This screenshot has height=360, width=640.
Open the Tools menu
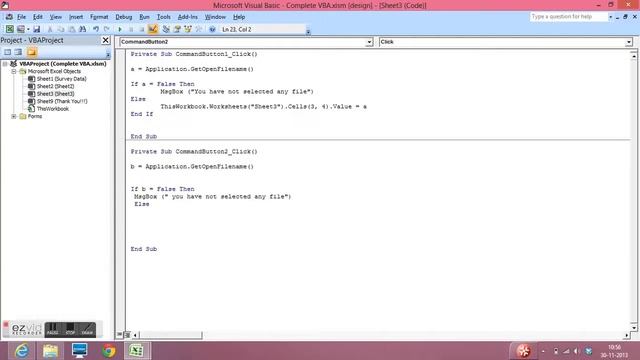(x=163, y=17)
